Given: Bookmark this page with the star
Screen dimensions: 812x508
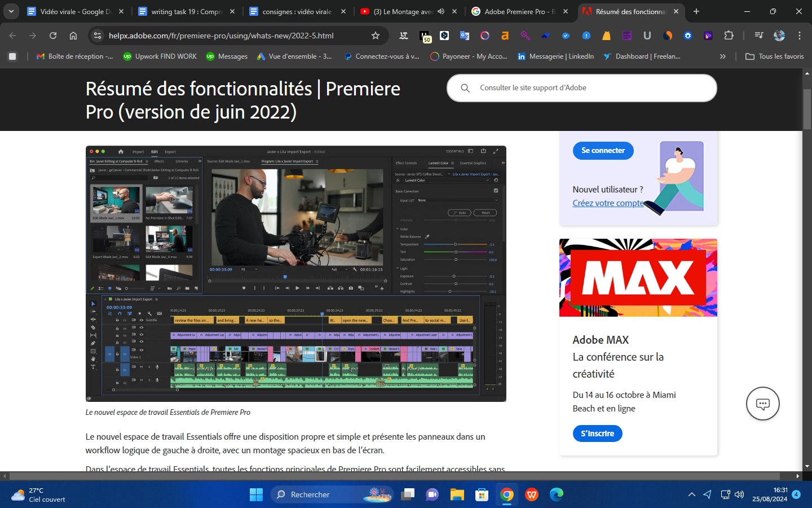Looking at the screenshot, I should pos(376,36).
